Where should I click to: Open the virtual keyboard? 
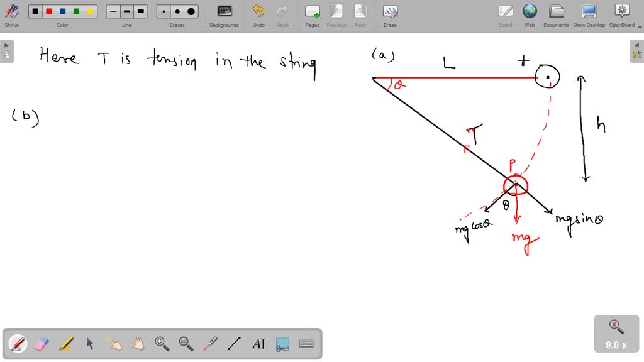click(x=306, y=344)
